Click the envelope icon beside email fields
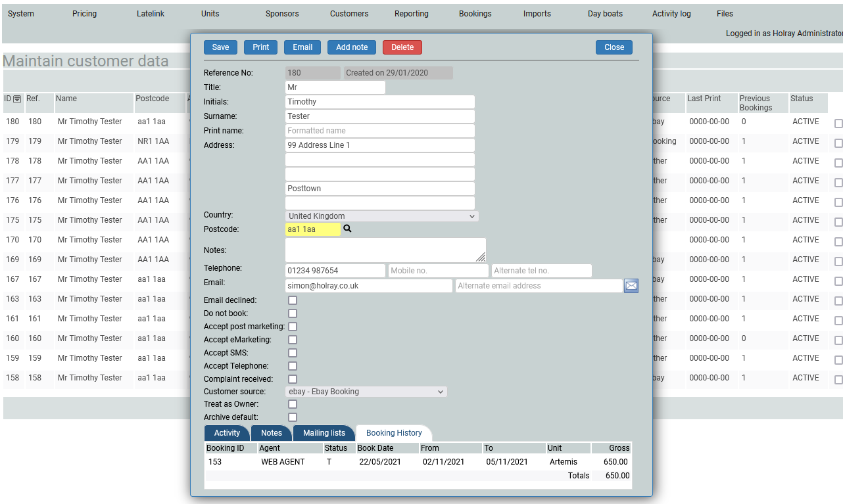Image resolution: width=843 pixels, height=504 pixels. 631,286
